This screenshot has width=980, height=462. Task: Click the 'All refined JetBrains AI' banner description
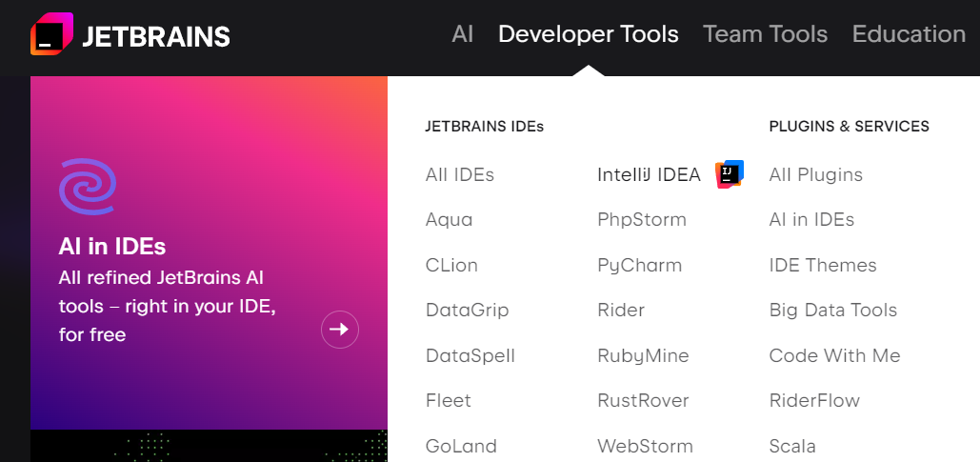tap(168, 306)
